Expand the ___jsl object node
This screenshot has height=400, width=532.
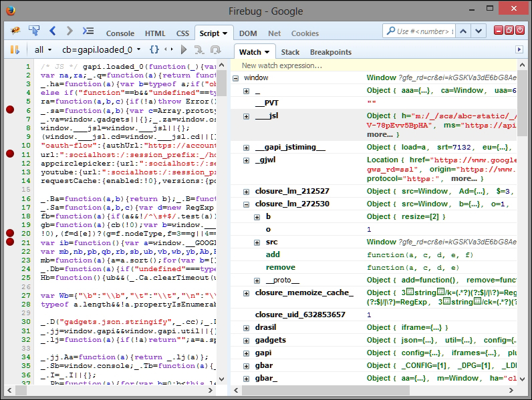coord(247,116)
